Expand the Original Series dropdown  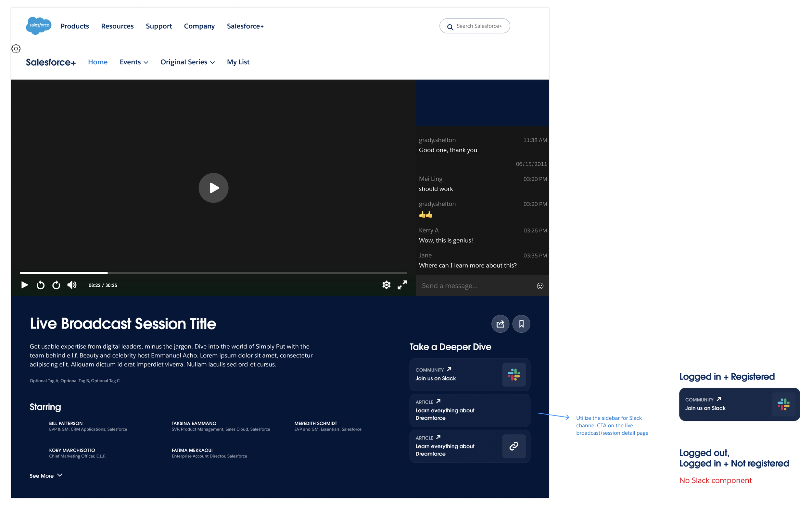point(187,62)
